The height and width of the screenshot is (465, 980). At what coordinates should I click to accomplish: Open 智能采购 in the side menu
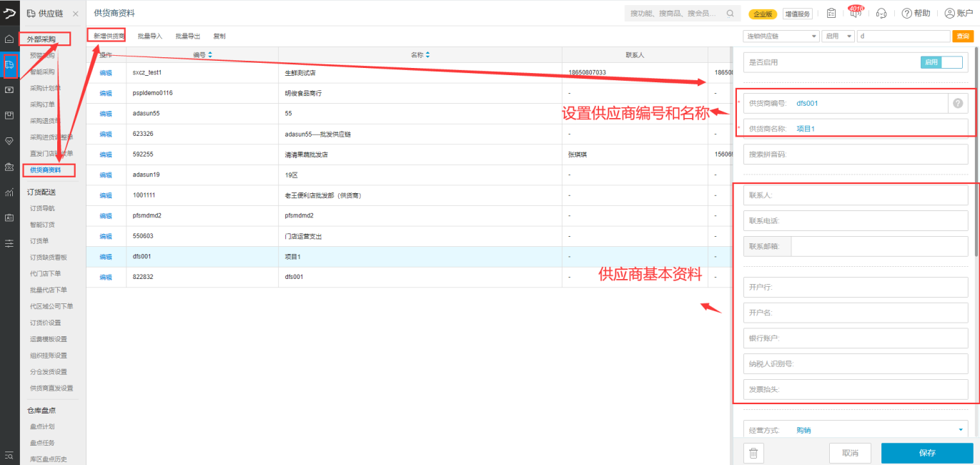point(42,72)
